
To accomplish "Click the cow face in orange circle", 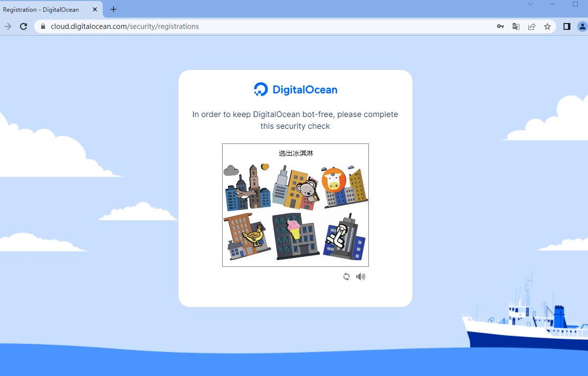I will 334,180.
